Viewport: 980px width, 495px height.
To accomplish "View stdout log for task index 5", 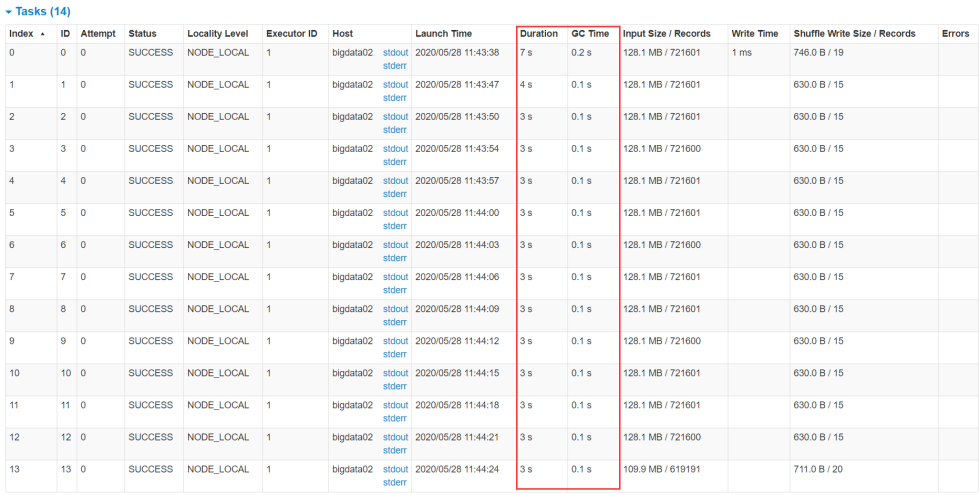I will coord(396,213).
